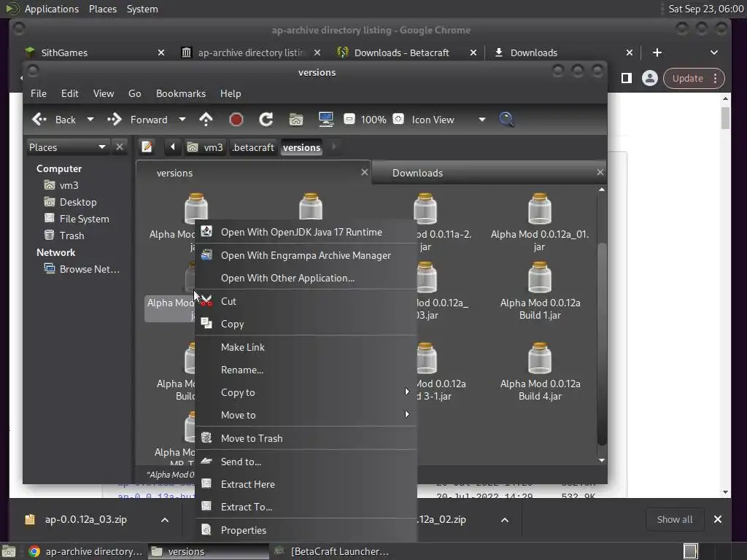This screenshot has height=560, width=747.
Task: Open the Back history dropdown arrow
Action: [x=90, y=120]
